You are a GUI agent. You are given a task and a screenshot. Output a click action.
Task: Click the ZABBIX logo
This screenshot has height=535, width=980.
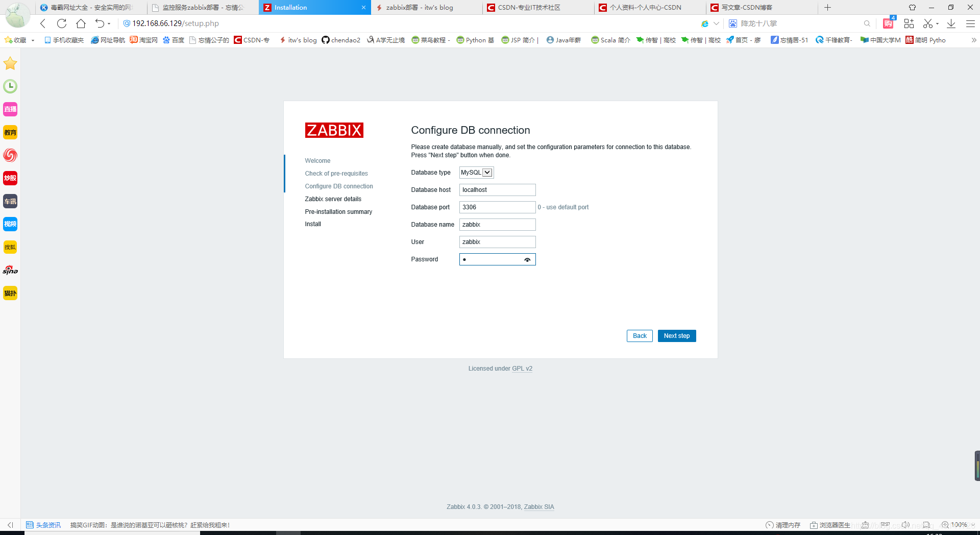pyautogui.click(x=334, y=130)
